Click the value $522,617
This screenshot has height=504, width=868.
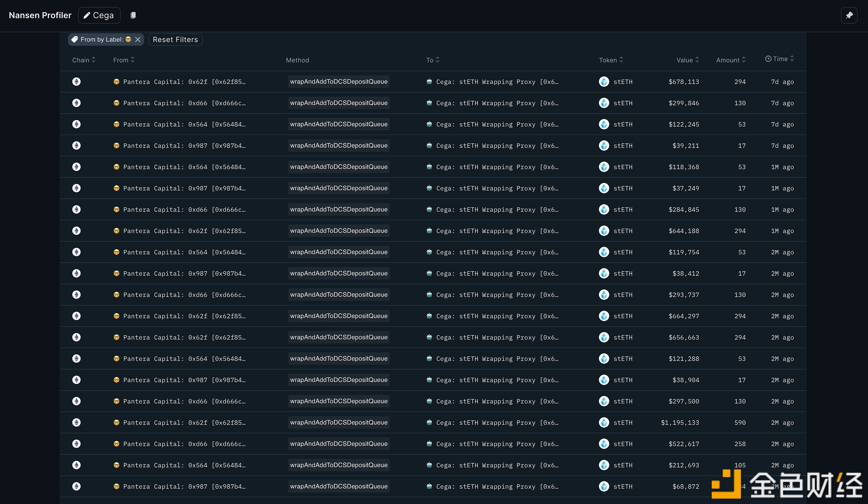(x=684, y=444)
